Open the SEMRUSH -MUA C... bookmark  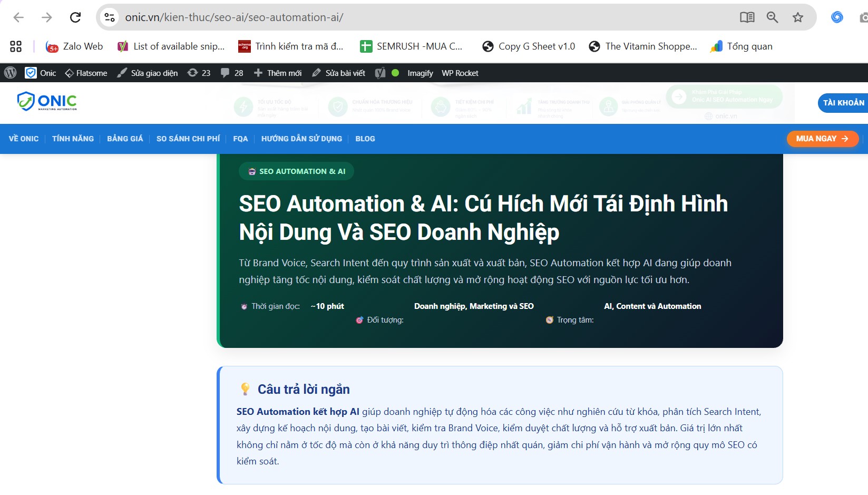pyautogui.click(x=411, y=46)
